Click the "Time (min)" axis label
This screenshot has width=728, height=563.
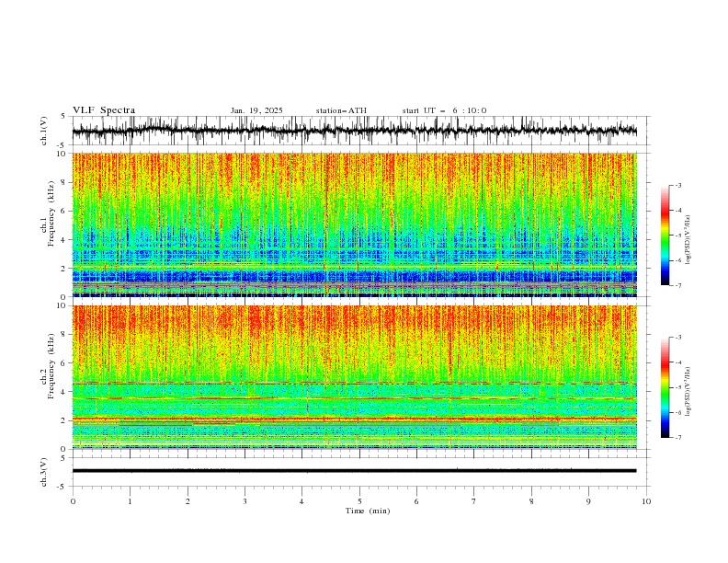[x=368, y=511]
